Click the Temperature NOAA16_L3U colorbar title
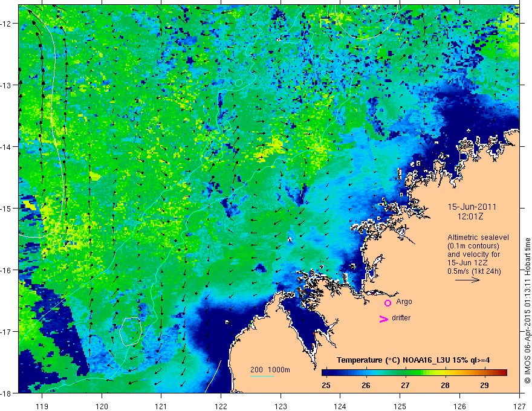This screenshot has width=532, height=411. click(413, 360)
